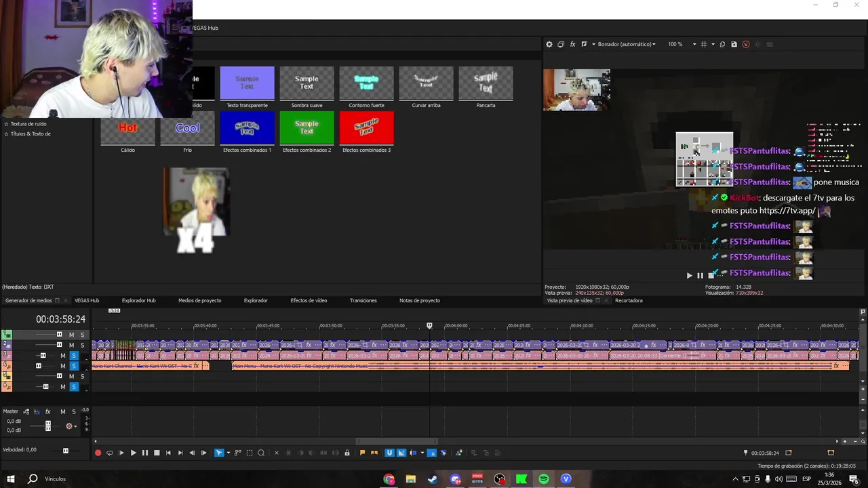Open edit tool dropdown arrow beside arrow tool
This screenshot has width=868, height=488.
click(x=228, y=453)
